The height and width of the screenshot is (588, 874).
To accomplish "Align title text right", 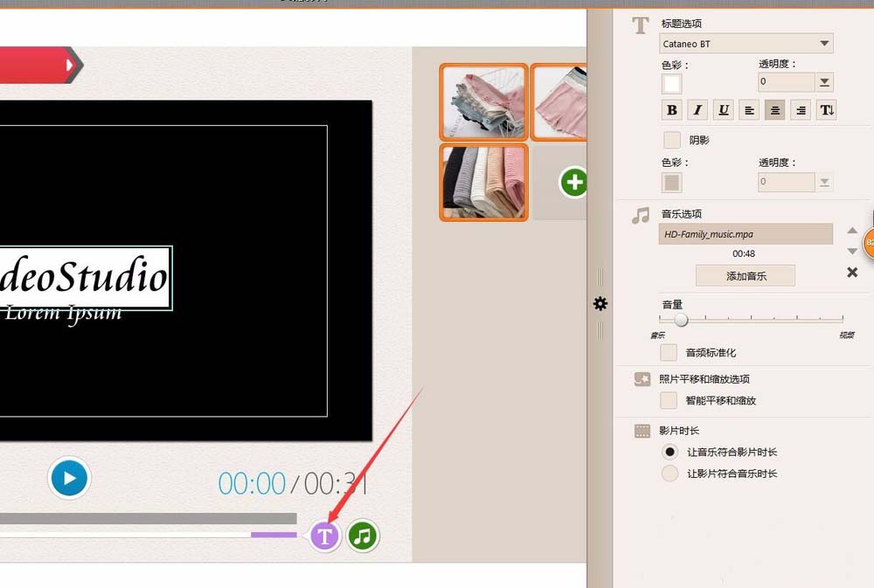I will tap(801, 110).
